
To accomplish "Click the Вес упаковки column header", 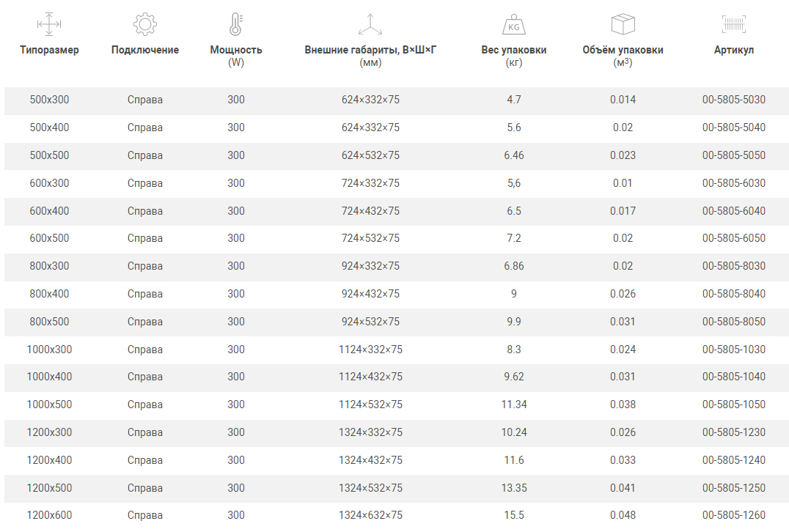I will point(513,50).
